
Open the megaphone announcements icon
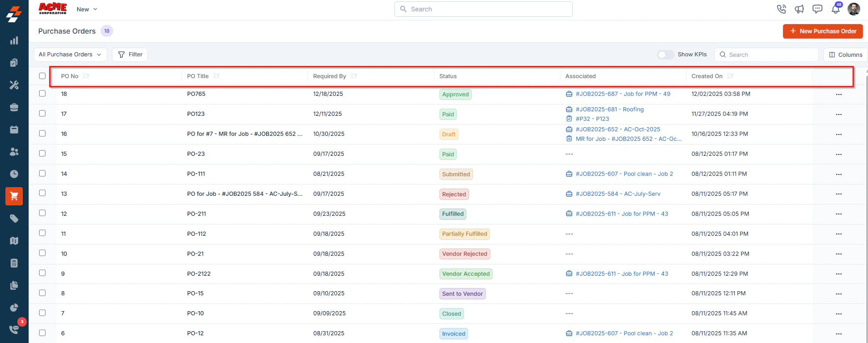[799, 9]
